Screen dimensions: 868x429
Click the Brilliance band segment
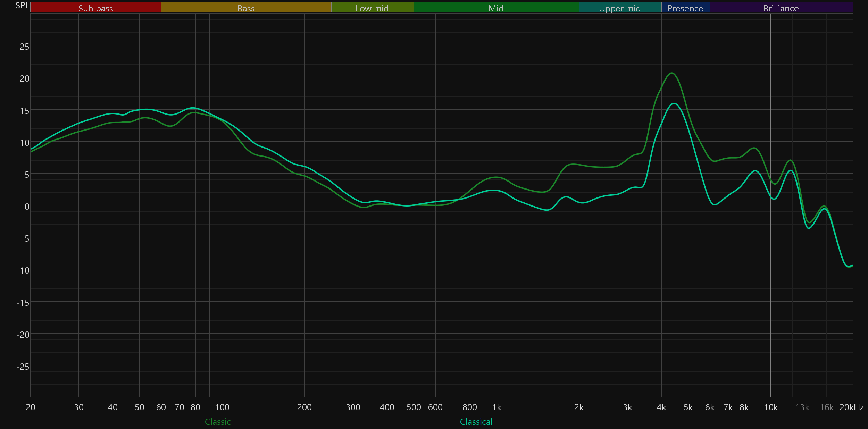pos(781,8)
